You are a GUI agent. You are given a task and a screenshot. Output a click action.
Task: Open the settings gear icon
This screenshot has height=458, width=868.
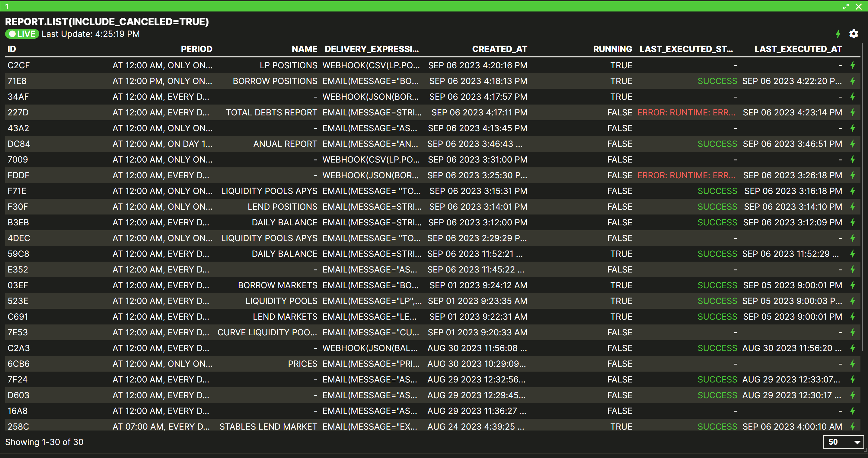(x=854, y=34)
